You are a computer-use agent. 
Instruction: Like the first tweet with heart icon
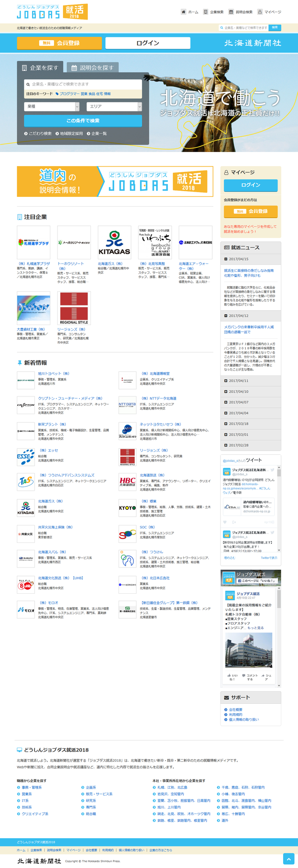[225, 522]
